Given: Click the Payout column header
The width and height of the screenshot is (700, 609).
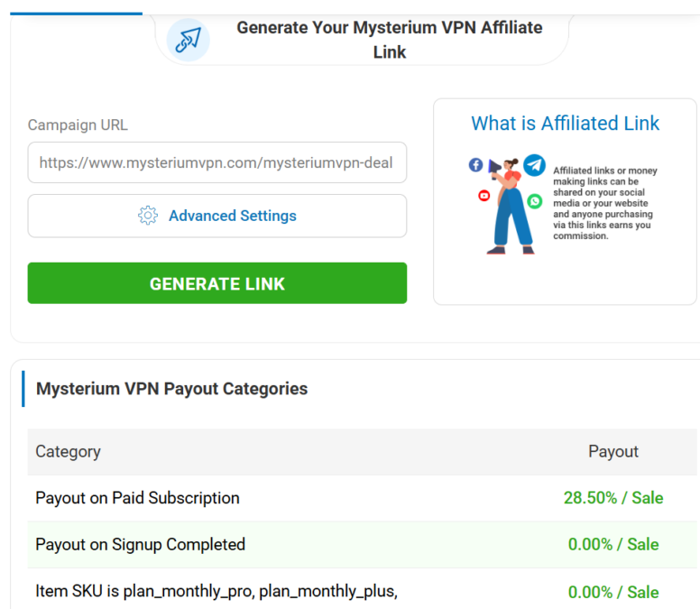Looking at the screenshot, I should [613, 451].
